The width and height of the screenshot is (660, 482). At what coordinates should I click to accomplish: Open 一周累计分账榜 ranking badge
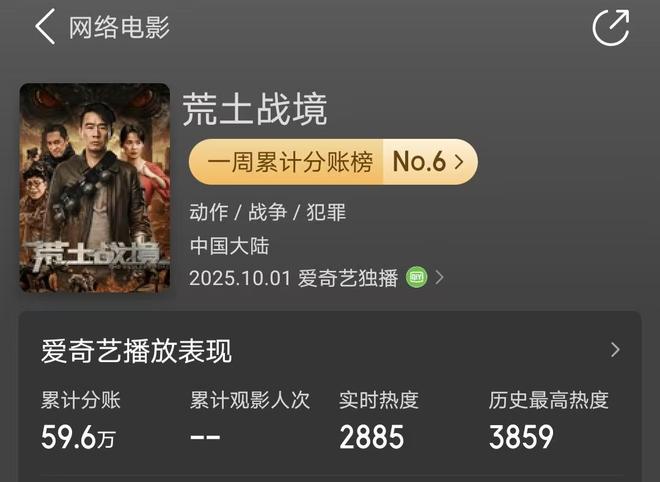333,162
